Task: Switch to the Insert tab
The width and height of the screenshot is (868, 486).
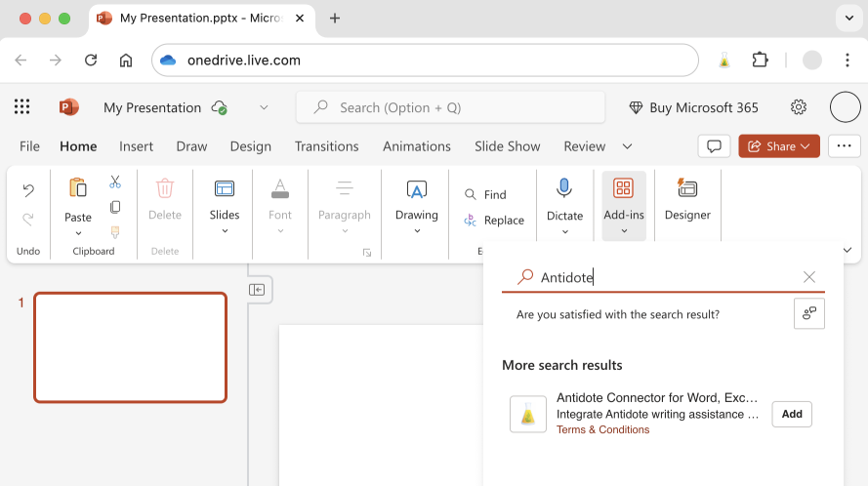Action: (x=136, y=146)
